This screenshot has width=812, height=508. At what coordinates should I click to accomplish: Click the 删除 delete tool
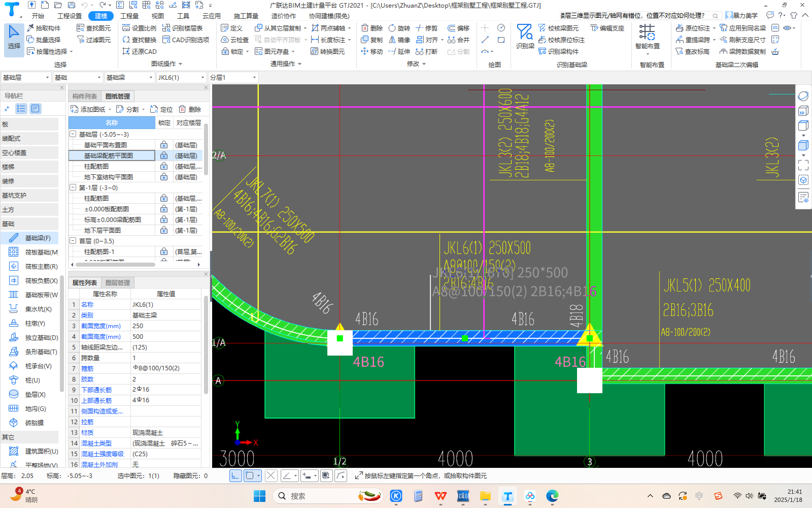click(x=372, y=28)
